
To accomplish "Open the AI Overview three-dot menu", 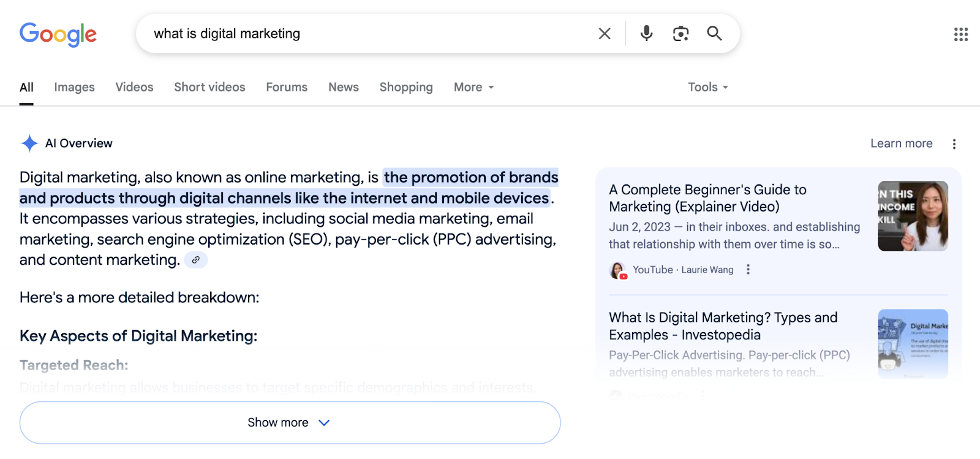I will pos(954,143).
